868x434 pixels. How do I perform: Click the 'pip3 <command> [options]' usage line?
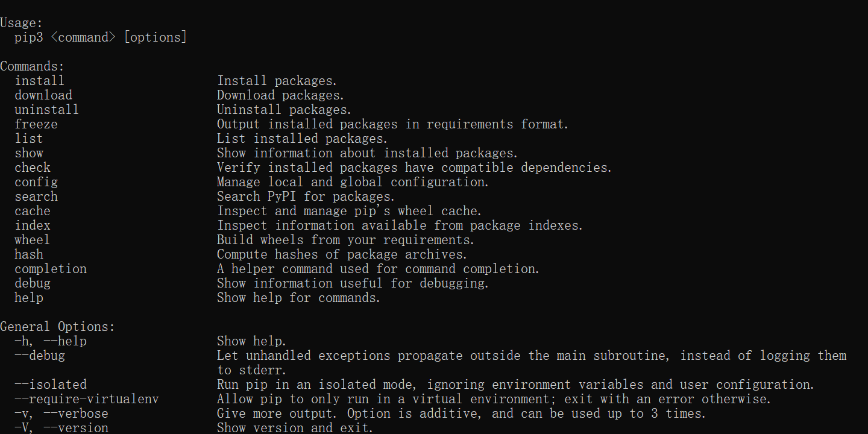click(101, 37)
